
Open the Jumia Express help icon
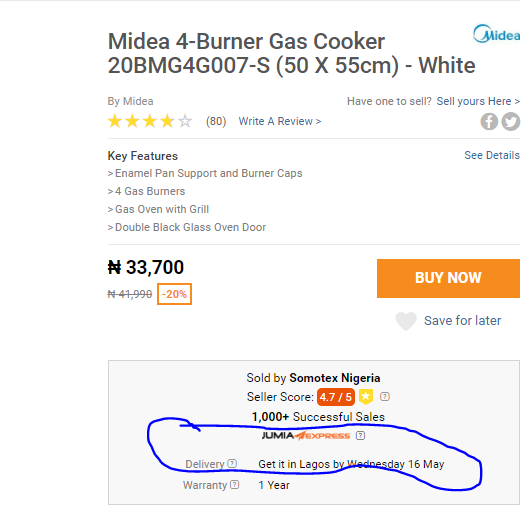[x=360, y=435]
